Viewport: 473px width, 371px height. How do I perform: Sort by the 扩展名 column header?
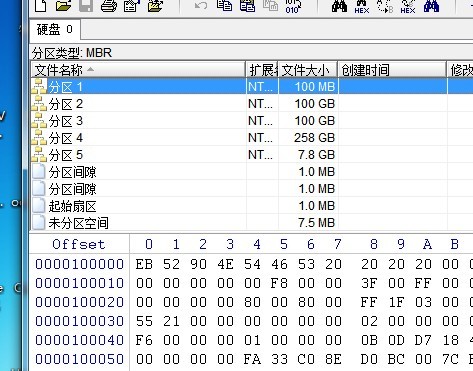(x=262, y=70)
